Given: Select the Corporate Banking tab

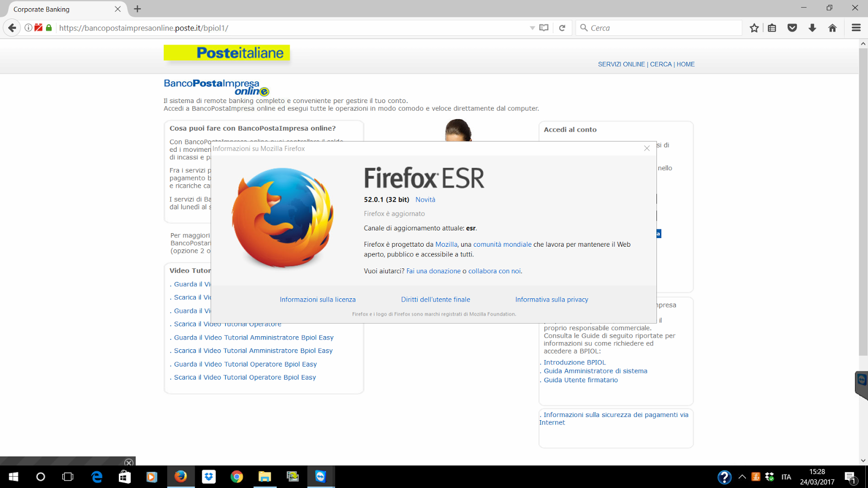Looking at the screenshot, I should point(65,9).
